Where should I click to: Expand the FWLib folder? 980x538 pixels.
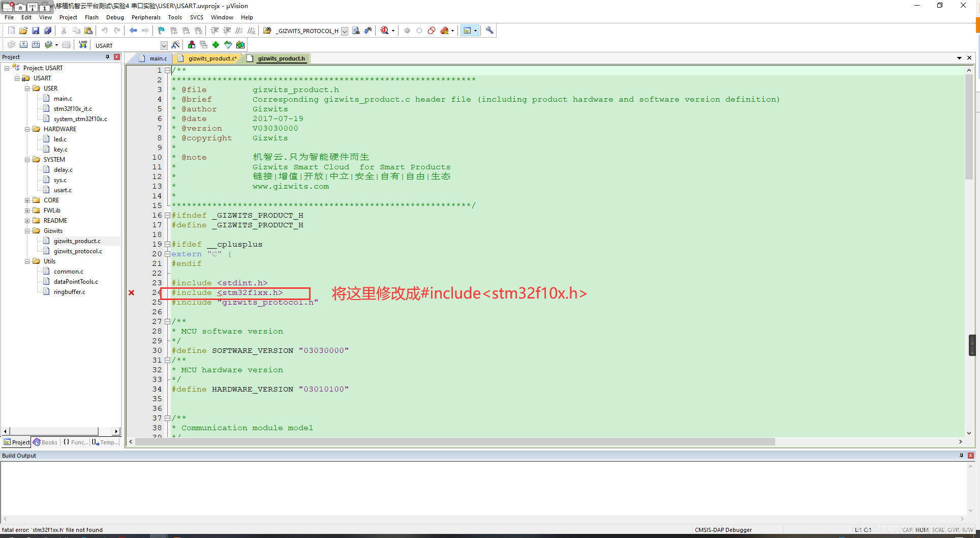(27, 211)
